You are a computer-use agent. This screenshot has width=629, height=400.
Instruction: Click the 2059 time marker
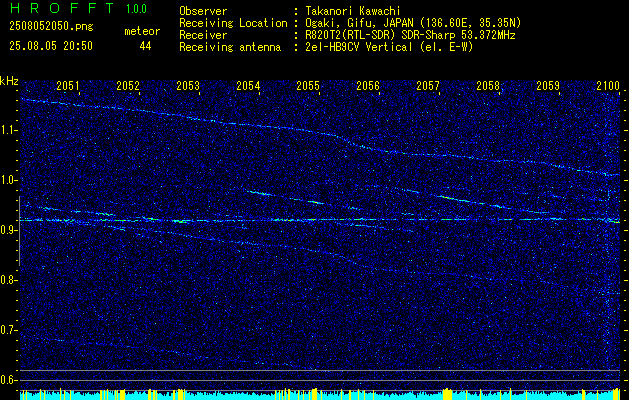[548, 85]
